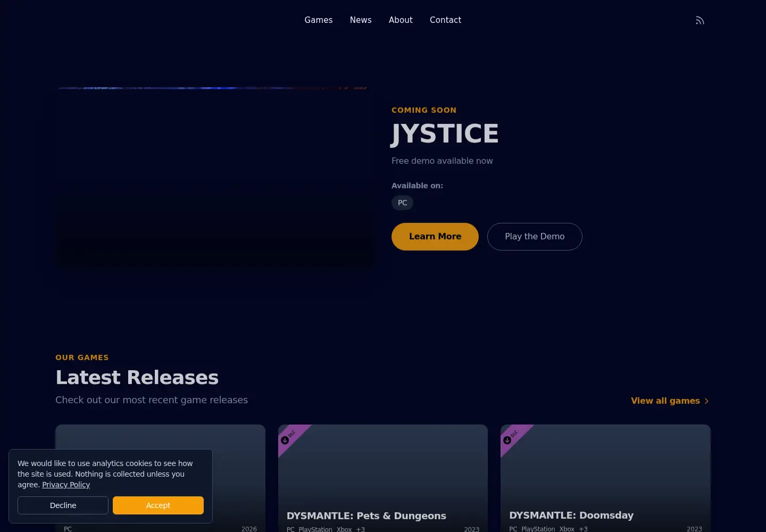Image resolution: width=766 pixels, height=532 pixels.
Task: Open the News menu item
Action: [361, 20]
